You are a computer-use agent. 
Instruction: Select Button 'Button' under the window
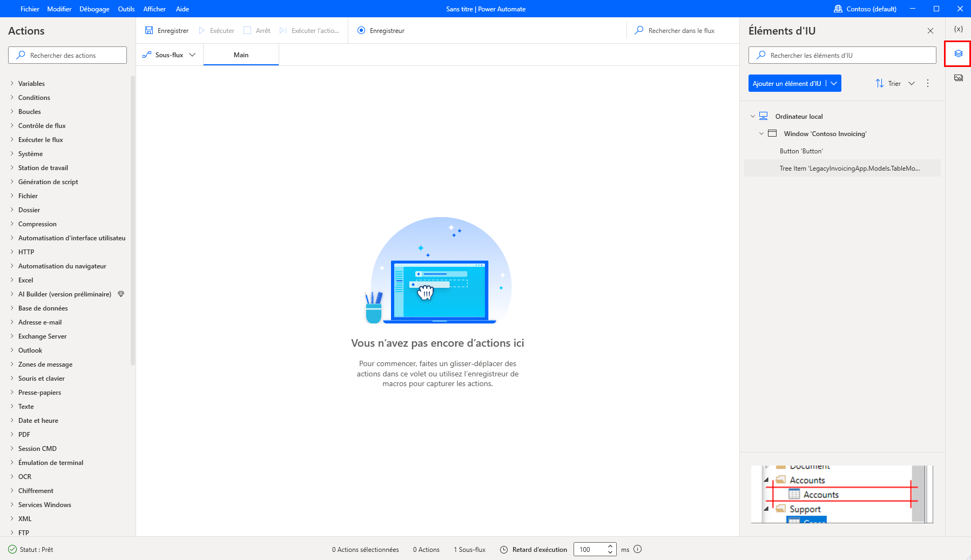801,151
